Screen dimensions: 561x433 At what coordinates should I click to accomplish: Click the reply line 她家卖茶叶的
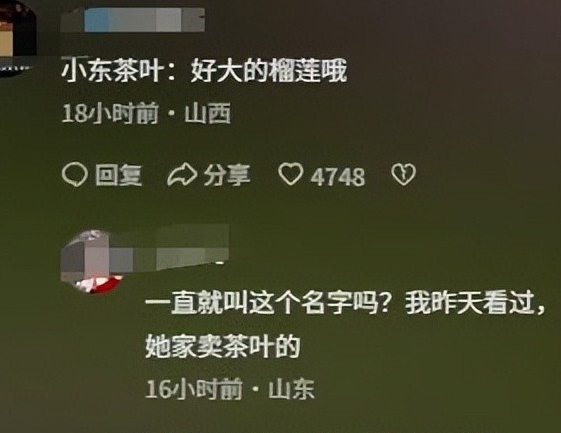[223, 346]
